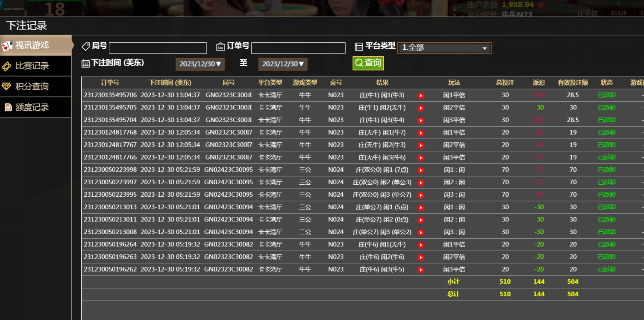The image size is (644, 320).
Task: Open the start date picker 2023/12/30
Action: [x=200, y=64]
